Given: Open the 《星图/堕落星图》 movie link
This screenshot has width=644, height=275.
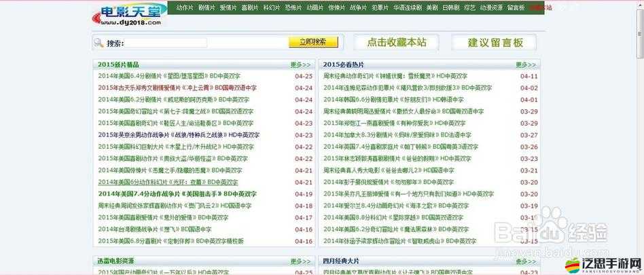Looking at the screenshot, I should tap(169, 76).
